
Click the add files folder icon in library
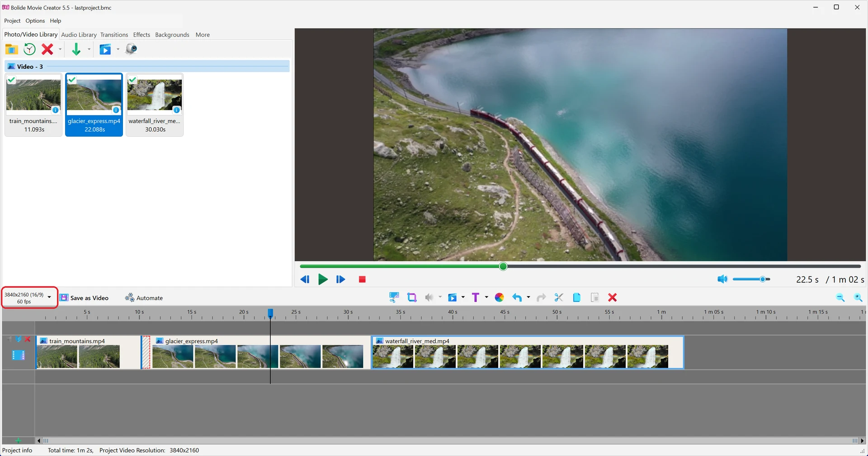coord(12,49)
